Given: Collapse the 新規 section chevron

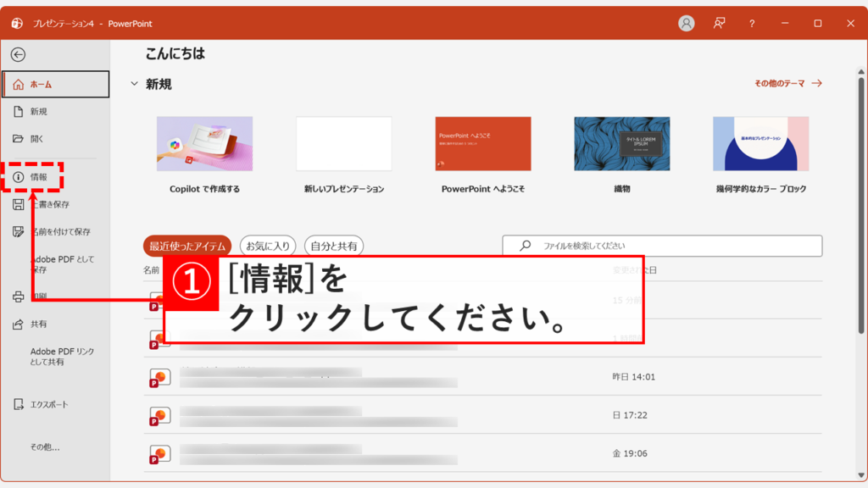Looking at the screenshot, I should 134,84.
